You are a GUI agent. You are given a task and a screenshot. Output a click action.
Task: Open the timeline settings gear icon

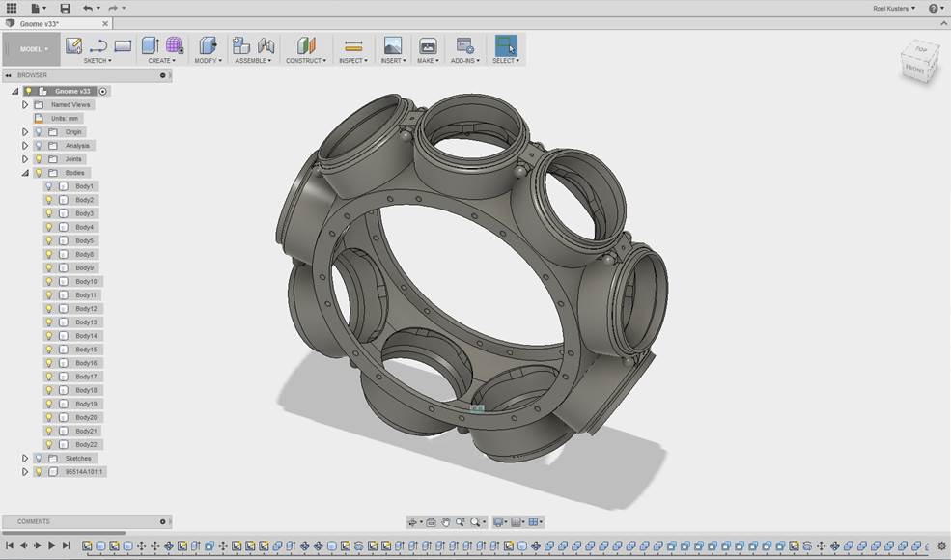pos(942,546)
